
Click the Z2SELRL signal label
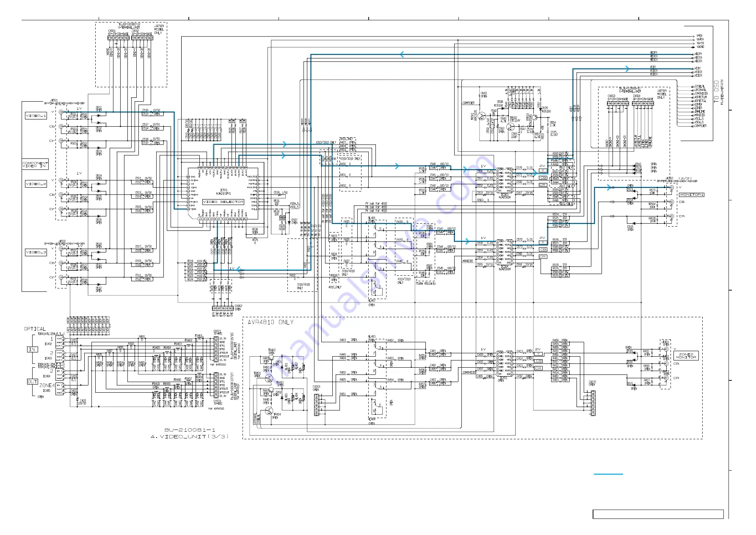[x=700, y=86]
